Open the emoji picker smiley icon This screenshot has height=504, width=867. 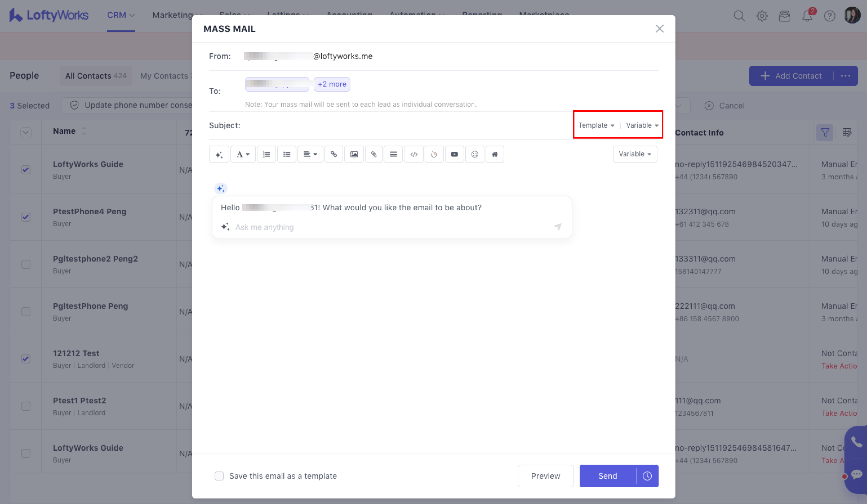[x=474, y=154]
